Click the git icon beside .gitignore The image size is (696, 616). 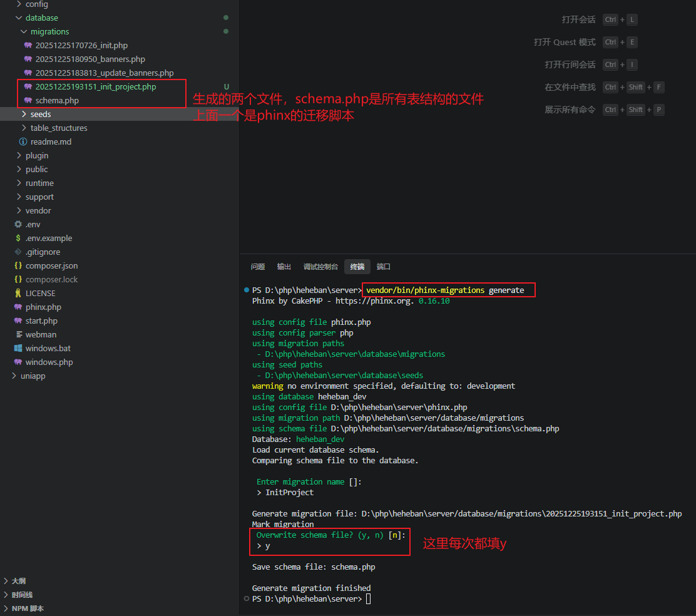pyautogui.click(x=18, y=252)
